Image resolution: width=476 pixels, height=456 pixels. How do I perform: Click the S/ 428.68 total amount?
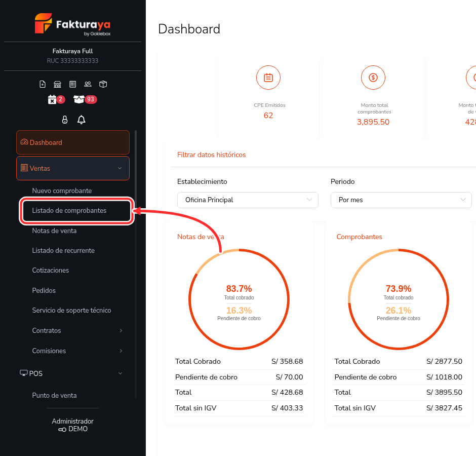click(287, 393)
